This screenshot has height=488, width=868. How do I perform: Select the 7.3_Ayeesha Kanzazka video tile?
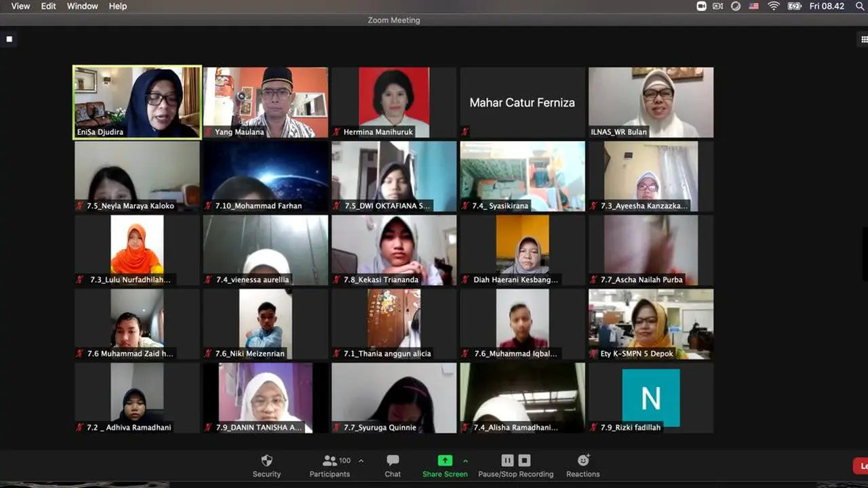(651, 176)
